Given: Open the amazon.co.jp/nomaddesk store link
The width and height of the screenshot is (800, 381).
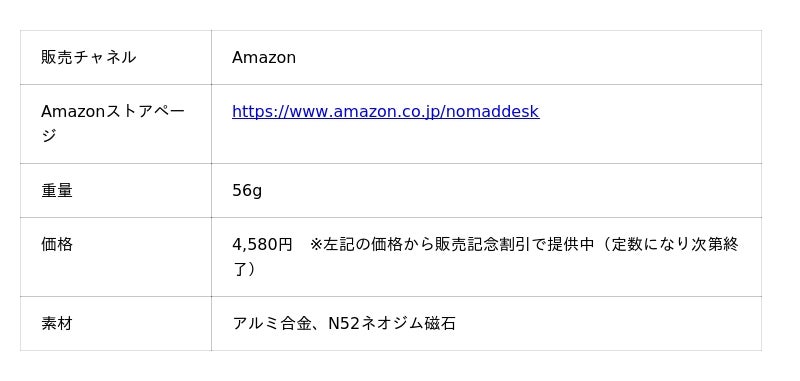Looking at the screenshot, I should pyautogui.click(x=385, y=112).
